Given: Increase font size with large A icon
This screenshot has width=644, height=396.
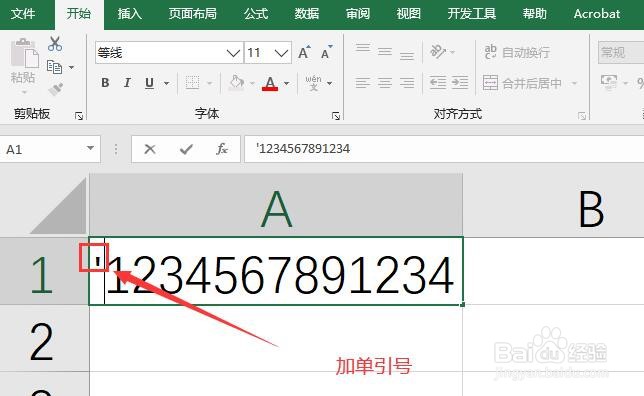Looking at the screenshot, I should pos(304,53).
